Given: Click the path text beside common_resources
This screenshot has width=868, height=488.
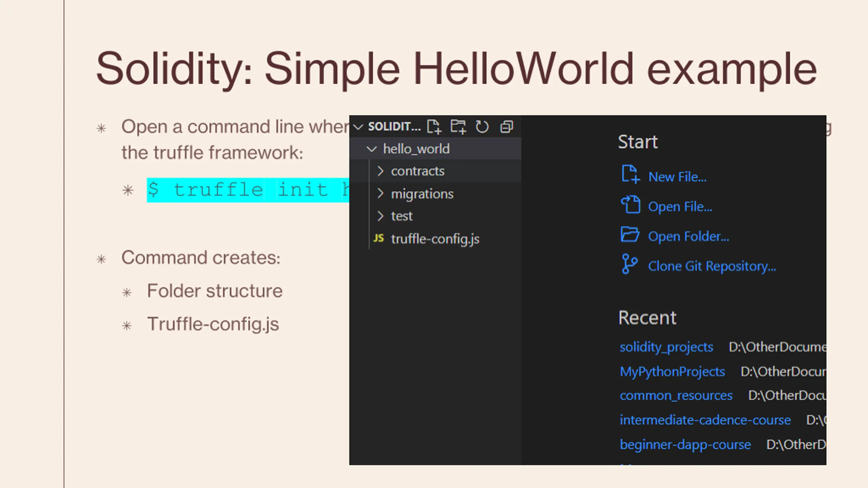Looking at the screenshot, I should 787,396.
